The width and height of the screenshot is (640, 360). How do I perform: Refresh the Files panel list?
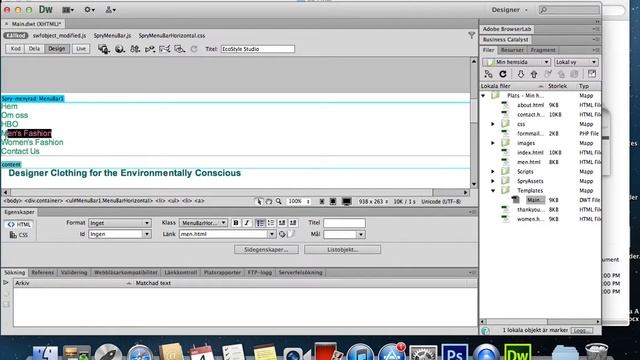[x=503, y=74]
